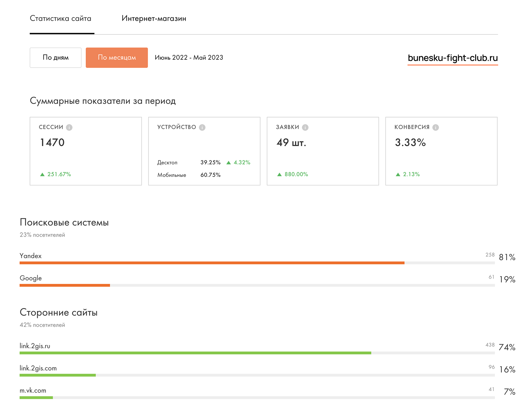Click the green growth arrow under sessions count
The image size is (532, 401).
pyautogui.click(x=42, y=175)
